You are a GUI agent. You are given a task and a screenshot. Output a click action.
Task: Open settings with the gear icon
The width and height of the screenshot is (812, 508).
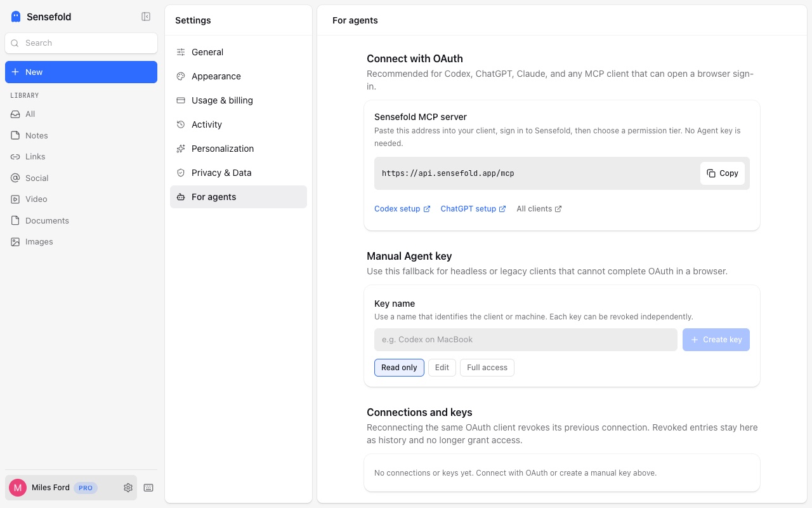coord(128,488)
